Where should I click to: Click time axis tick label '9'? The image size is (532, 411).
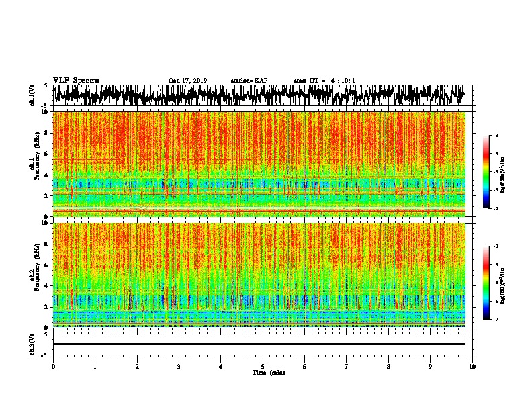[x=430, y=367]
